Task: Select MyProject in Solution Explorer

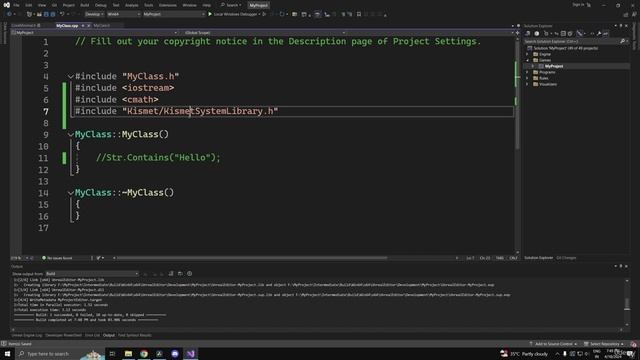Action: (x=554, y=66)
